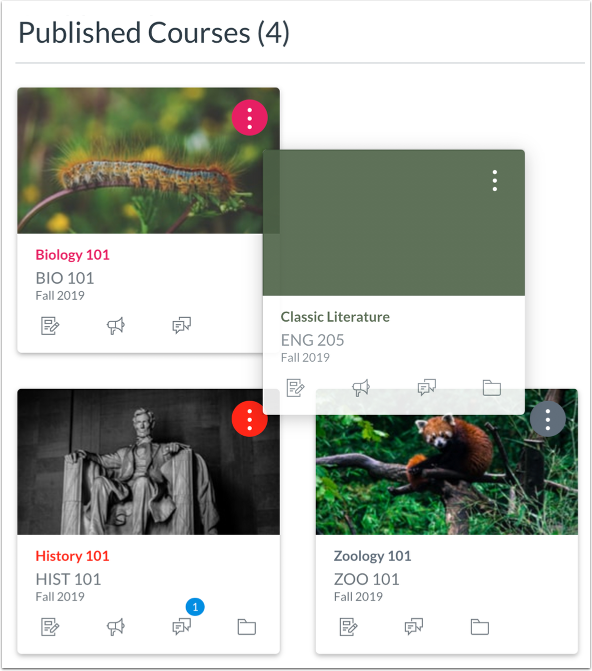Open Zoology 101 files folder icon
Screen dimensions: 592x671
480,627
